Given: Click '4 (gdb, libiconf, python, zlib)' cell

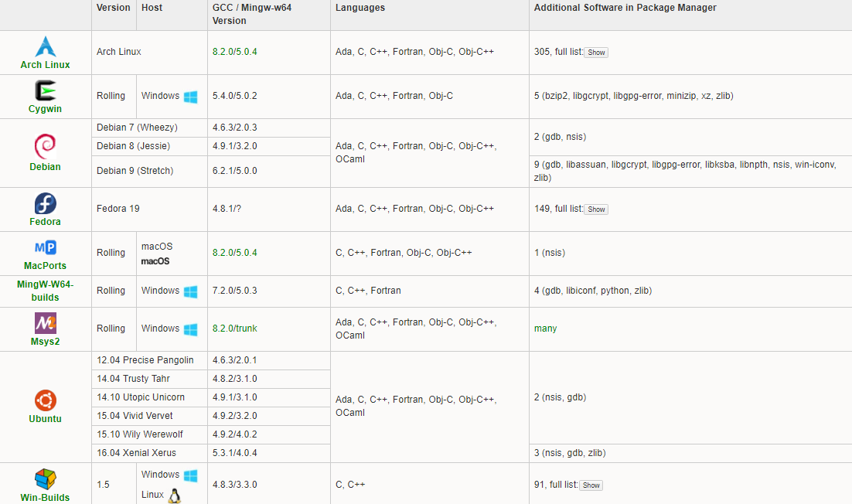Looking at the screenshot, I should [690, 291].
